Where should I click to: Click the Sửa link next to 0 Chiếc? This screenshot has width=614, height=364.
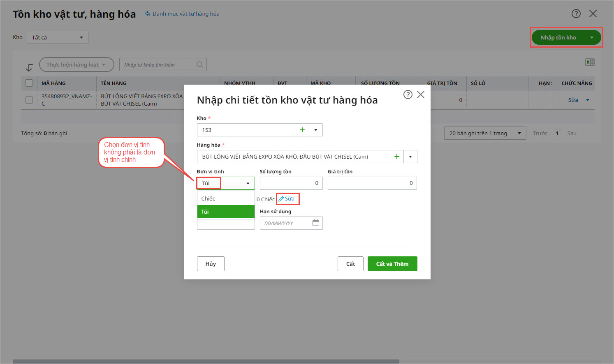(287, 199)
